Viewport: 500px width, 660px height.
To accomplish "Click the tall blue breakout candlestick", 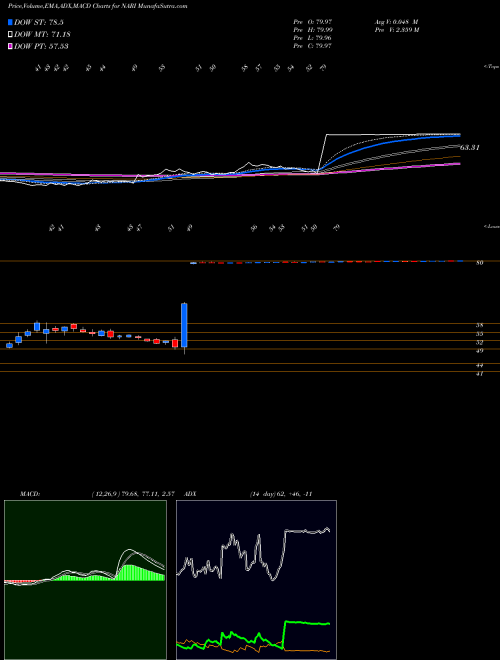I will (x=184, y=325).
